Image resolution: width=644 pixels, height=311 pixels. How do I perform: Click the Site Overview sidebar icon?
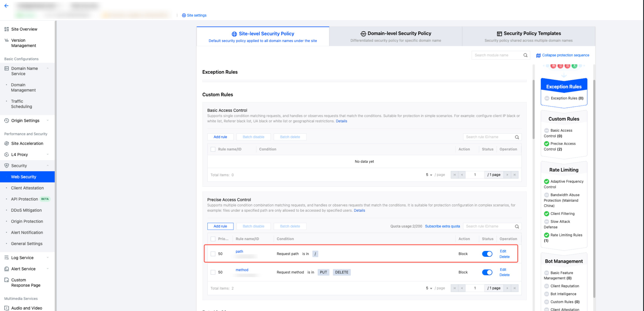tap(6, 29)
